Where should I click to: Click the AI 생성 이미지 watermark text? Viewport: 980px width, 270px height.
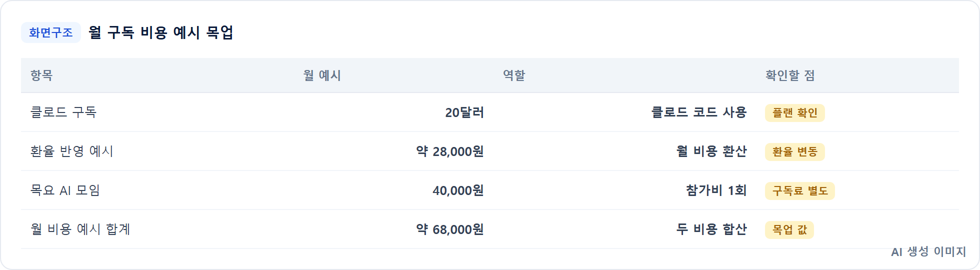point(928,251)
